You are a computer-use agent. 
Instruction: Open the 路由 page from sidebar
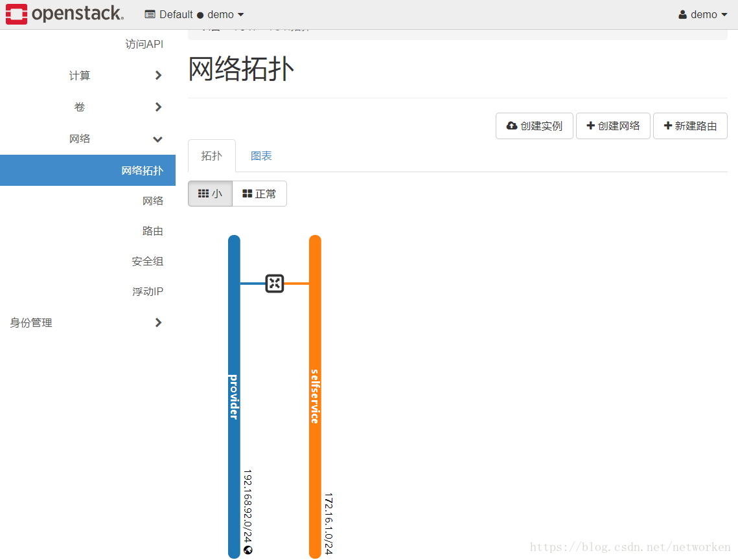point(153,230)
